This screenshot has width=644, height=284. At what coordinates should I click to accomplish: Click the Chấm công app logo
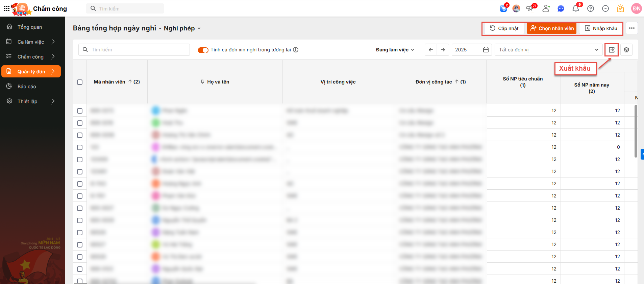point(22,9)
